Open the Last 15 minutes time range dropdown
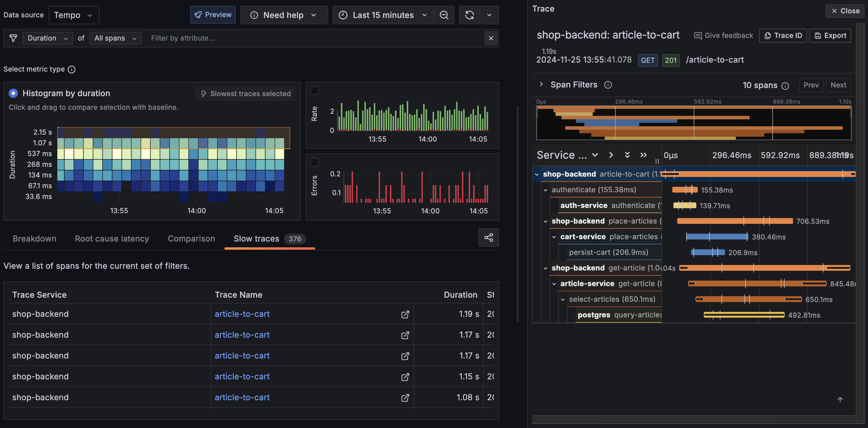 pos(383,15)
